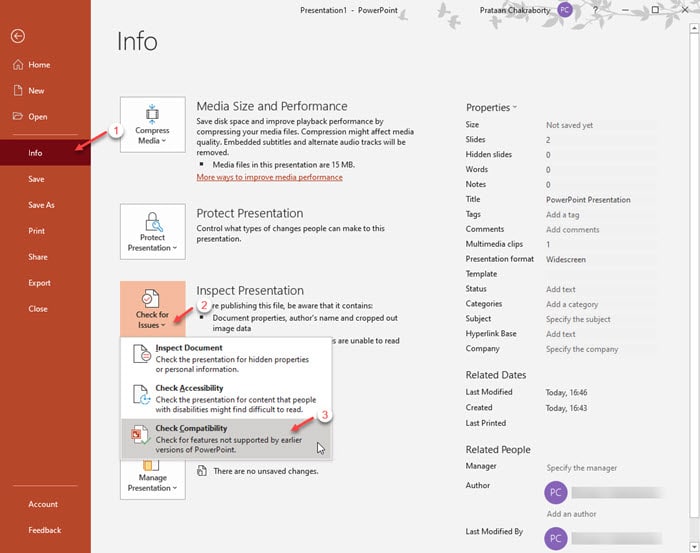Click the New blank page icon
This screenshot has height=553, width=700.
coord(18,91)
